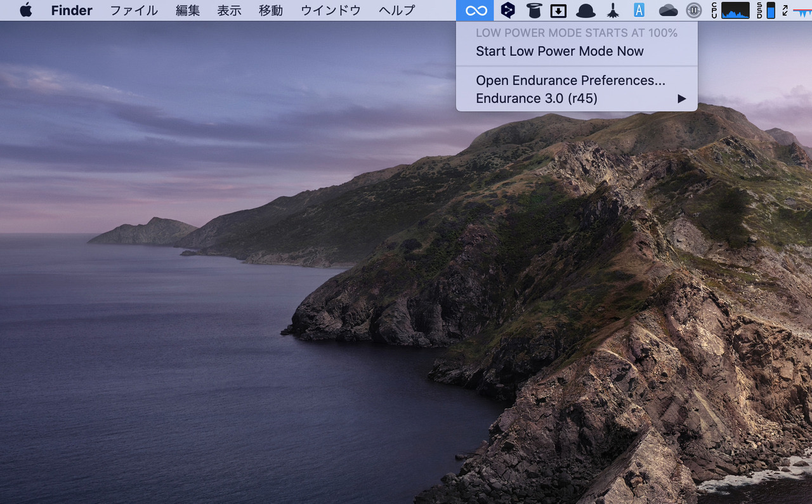Open the OneDrive cloud status icon
Viewport: 812px width, 504px height.
point(668,10)
